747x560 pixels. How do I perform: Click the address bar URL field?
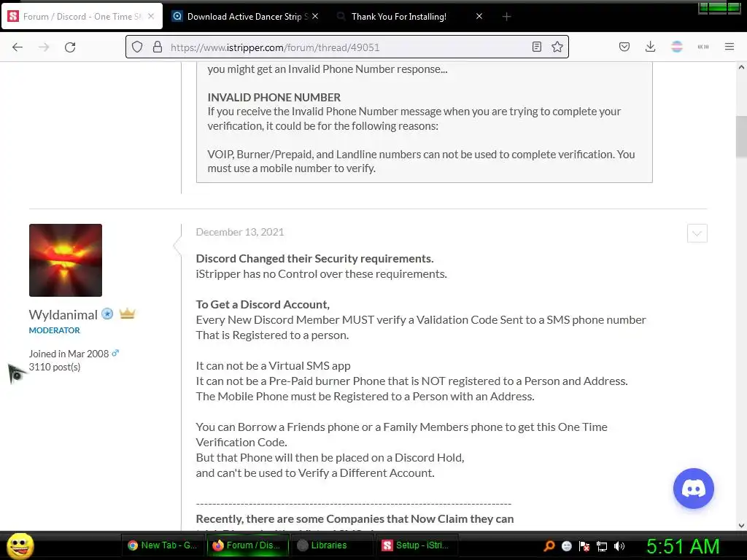click(348, 47)
